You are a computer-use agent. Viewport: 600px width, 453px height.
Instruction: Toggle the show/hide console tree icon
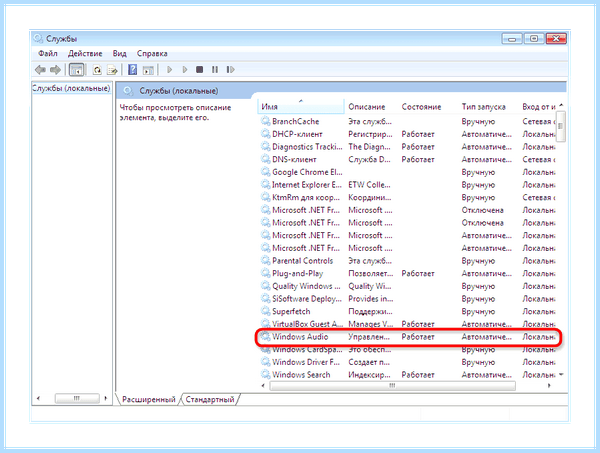[77, 70]
